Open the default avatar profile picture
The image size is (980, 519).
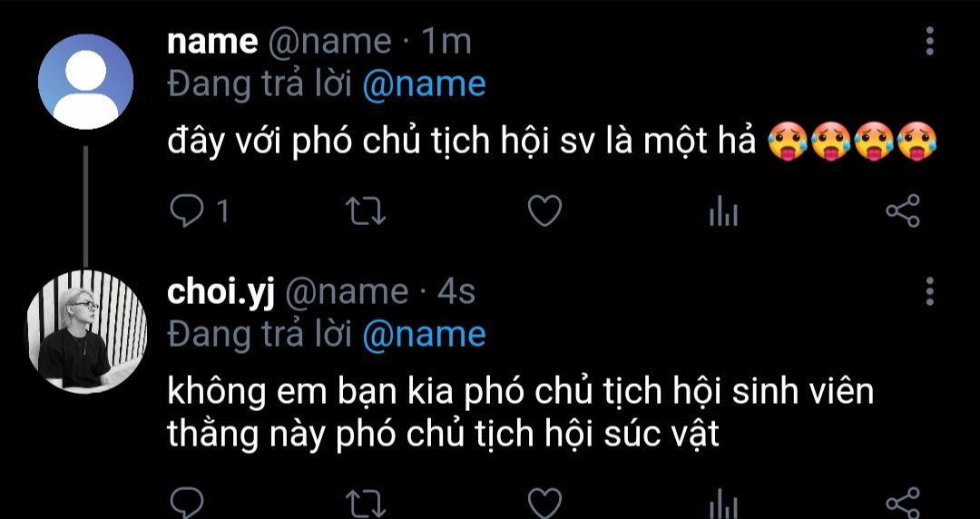(85, 82)
